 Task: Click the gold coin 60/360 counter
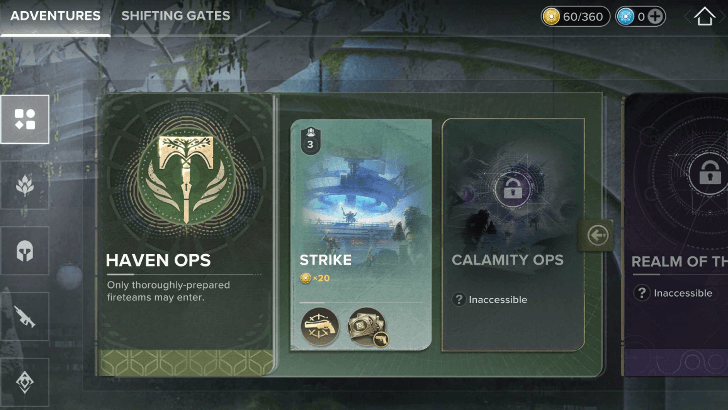575,17
